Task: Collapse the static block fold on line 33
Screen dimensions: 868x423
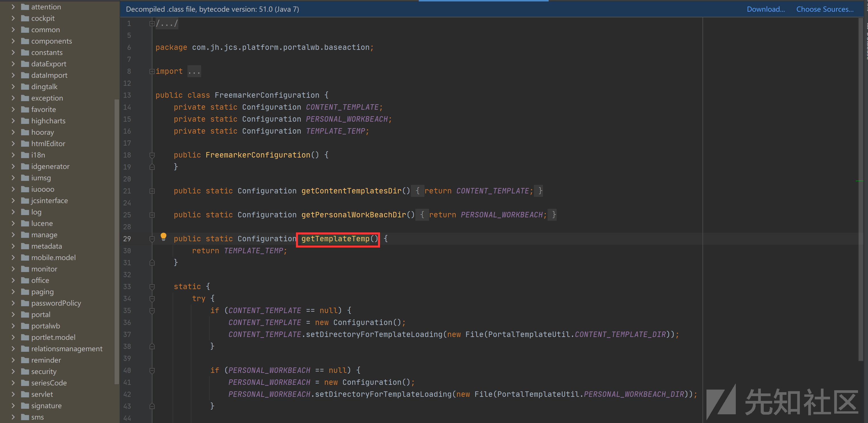Action: tap(152, 287)
